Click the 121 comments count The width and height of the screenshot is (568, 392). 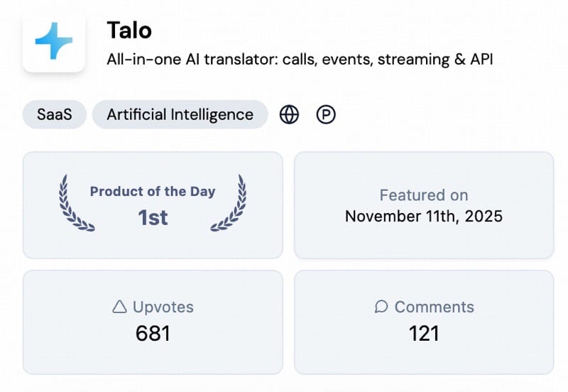(x=424, y=333)
